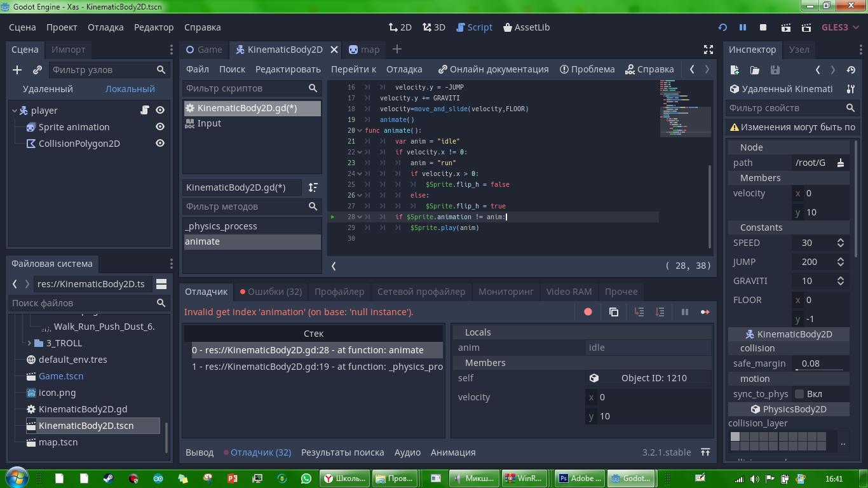Click the red debugger breakpoint skip icon
The height and width of the screenshot is (488, 868).
point(588,312)
